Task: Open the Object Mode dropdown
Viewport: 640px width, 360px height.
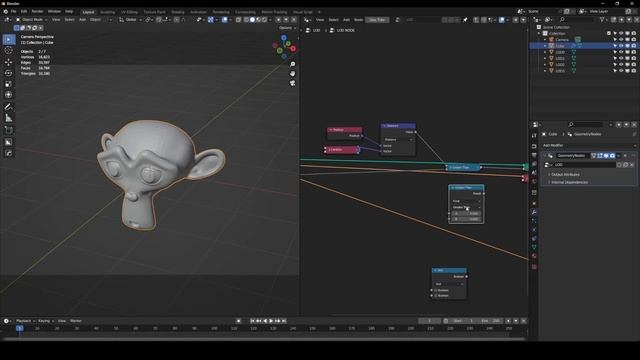Action: coord(31,20)
